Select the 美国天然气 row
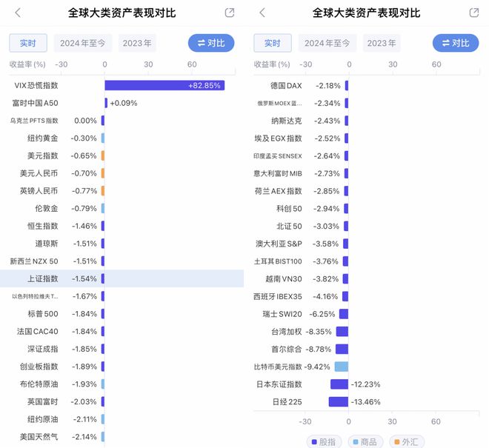Viewport: 489px width, 448px height. click(x=122, y=437)
